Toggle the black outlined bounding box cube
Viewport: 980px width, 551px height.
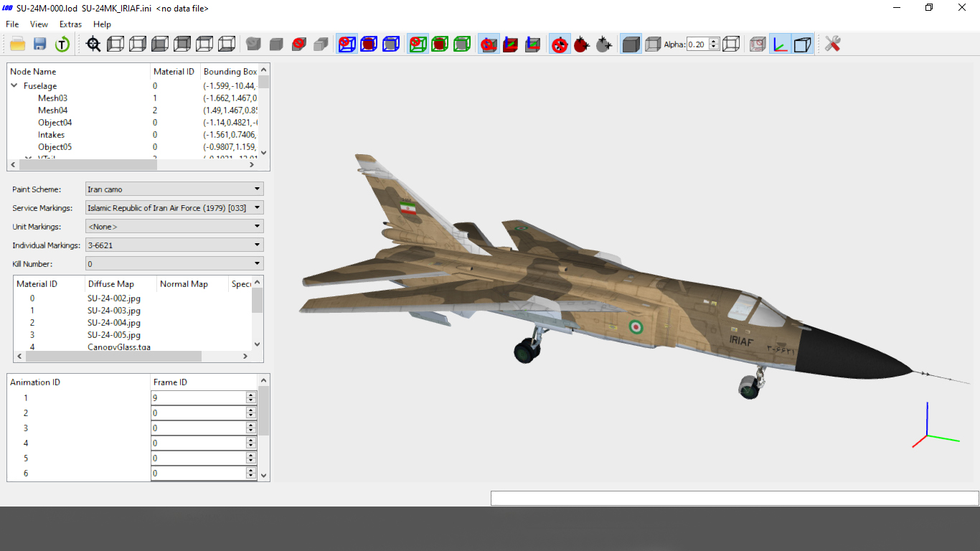[803, 44]
